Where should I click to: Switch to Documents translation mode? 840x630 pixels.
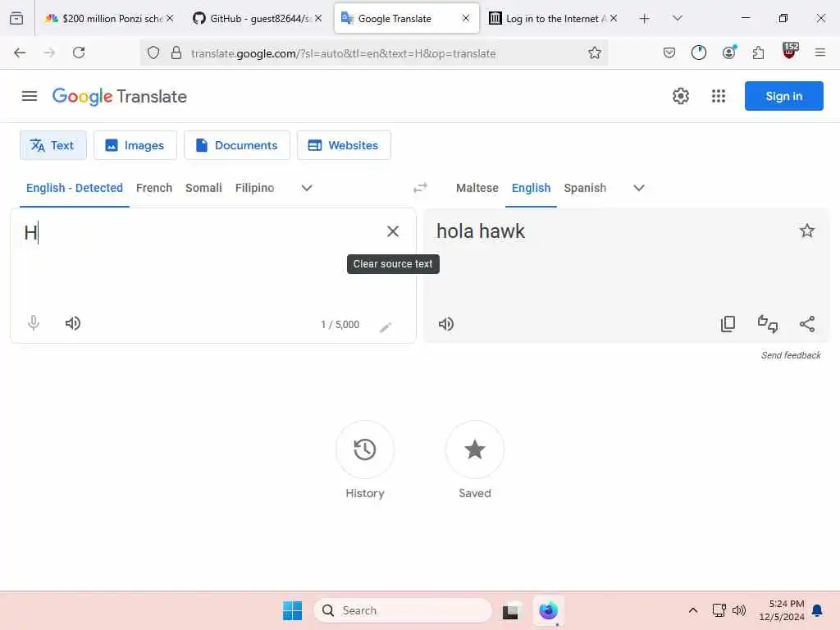point(237,145)
